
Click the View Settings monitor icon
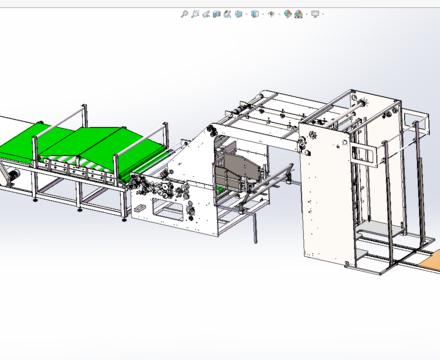click(315, 14)
